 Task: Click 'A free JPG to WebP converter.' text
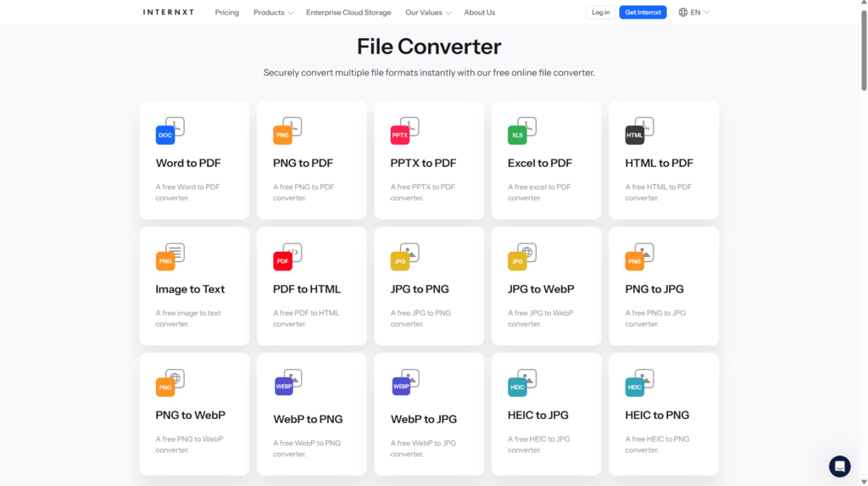tap(540, 319)
